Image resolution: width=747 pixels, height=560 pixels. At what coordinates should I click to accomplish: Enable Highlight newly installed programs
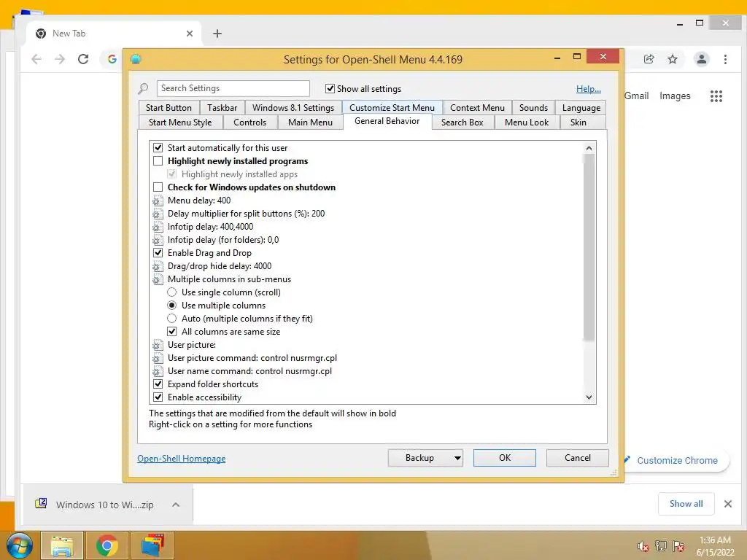coord(158,161)
